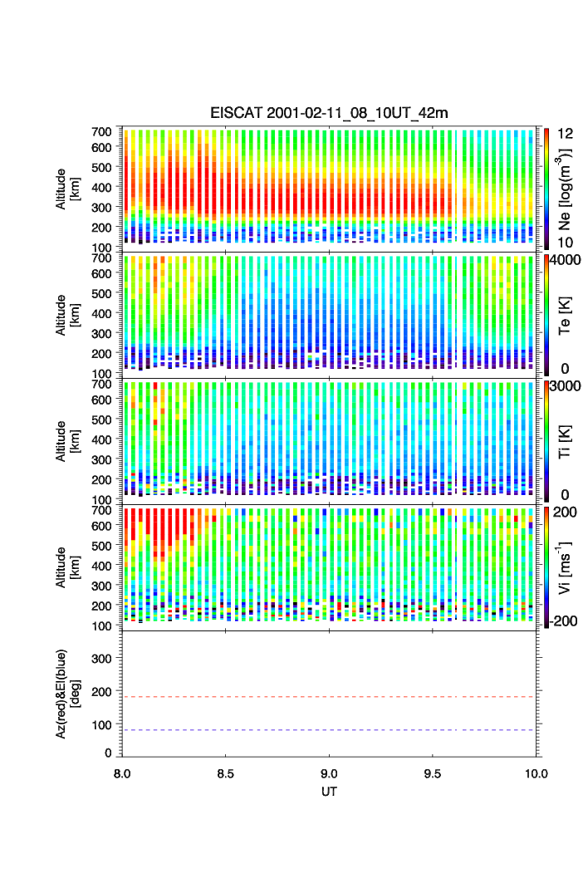The width and height of the screenshot is (588, 883).
Task: Click the Az(red)&El(blue) [deg] axis label
Action: tap(68, 694)
